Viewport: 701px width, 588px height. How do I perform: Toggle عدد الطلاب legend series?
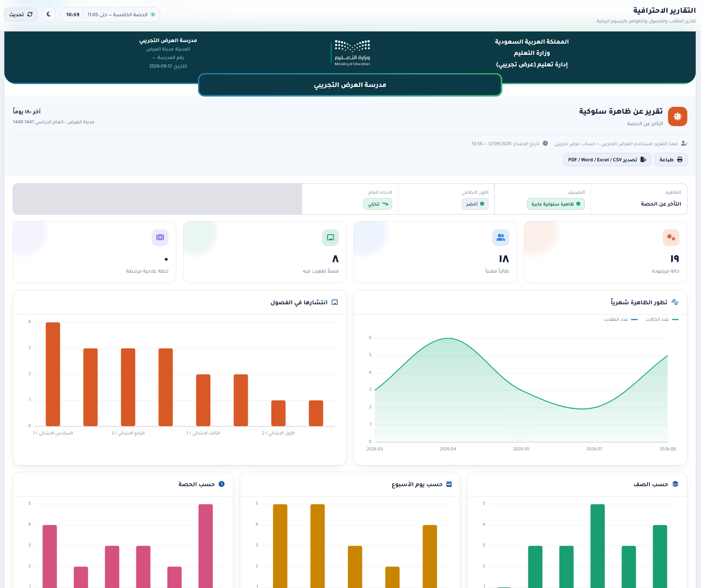621,320
